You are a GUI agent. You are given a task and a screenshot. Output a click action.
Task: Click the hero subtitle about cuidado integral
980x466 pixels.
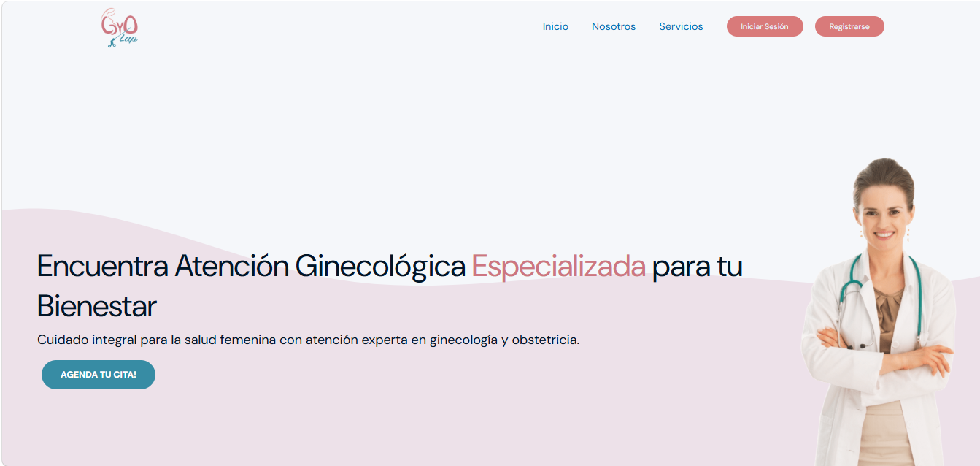pyautogui.click(x=307, y=339)
